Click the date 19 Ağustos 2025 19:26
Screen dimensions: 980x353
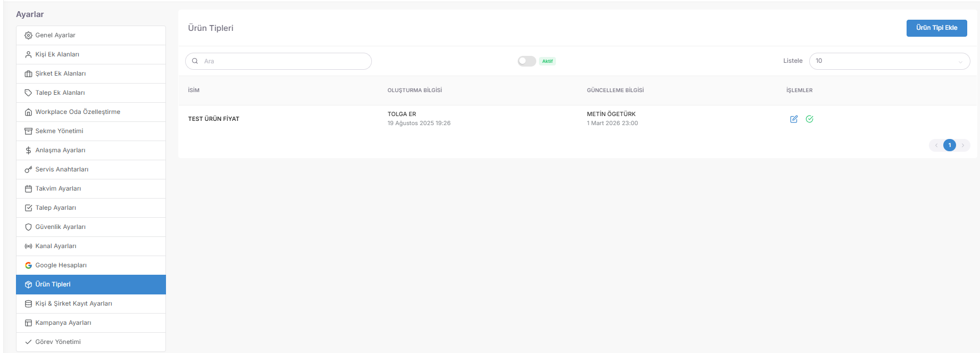(419, 123)
